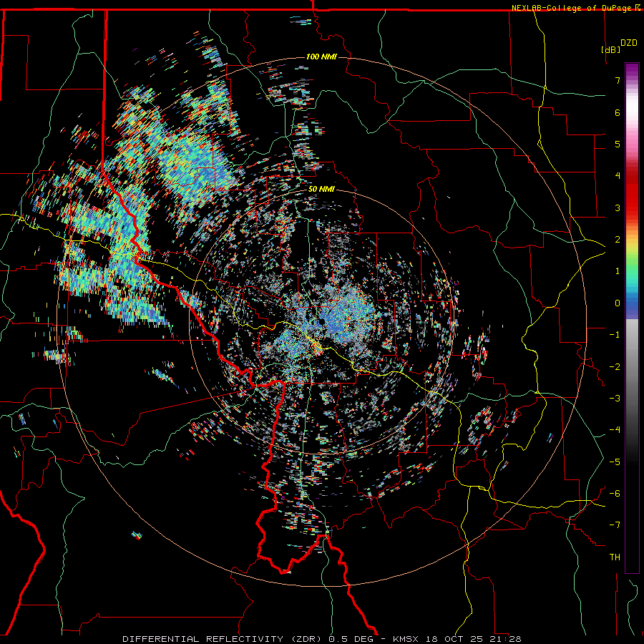Image resolution: width=644 pixels, height=644 pixels.
Task: Select the 7 value on color scale
Action: click(618, 80)
